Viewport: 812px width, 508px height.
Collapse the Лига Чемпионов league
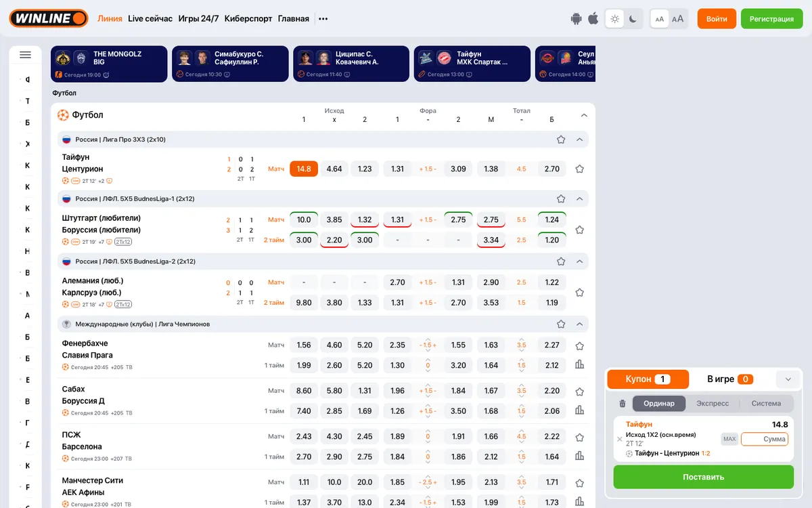[579, 324]
